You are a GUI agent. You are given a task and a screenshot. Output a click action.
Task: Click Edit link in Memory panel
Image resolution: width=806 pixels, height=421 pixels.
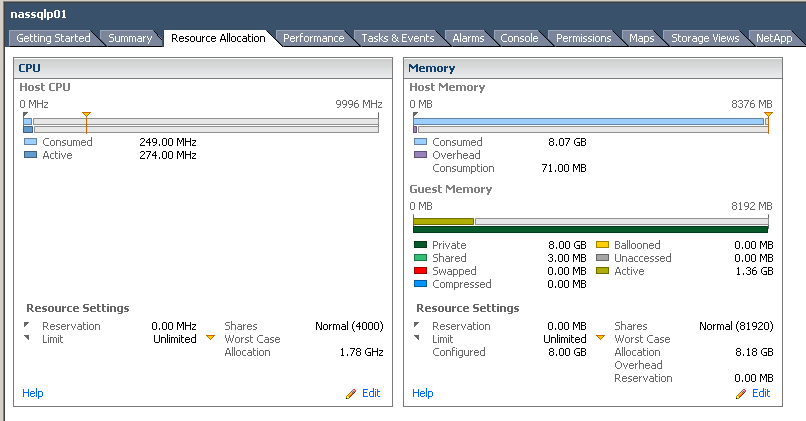coord(761,393)
